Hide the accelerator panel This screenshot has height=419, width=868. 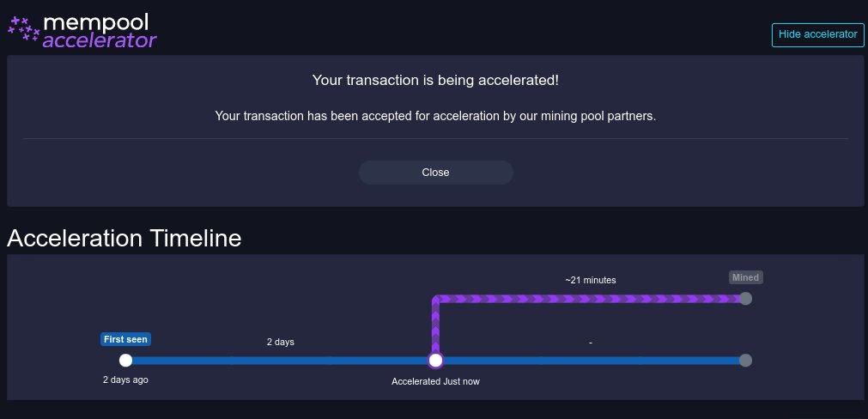[817, 35]
